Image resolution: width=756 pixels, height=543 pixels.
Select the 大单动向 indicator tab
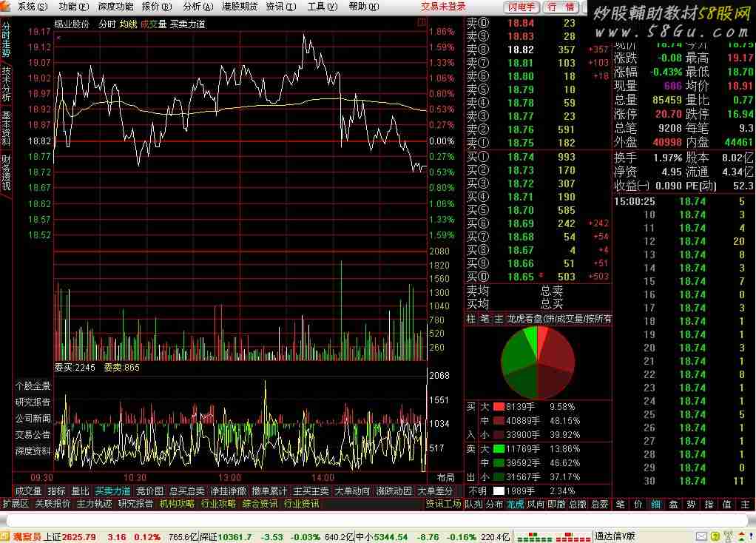click(353, 491)
